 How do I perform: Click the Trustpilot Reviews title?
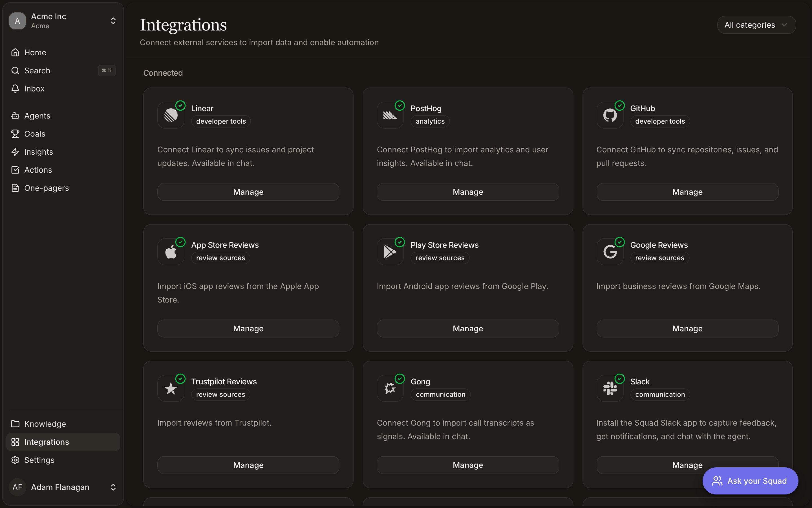(224, 382)
